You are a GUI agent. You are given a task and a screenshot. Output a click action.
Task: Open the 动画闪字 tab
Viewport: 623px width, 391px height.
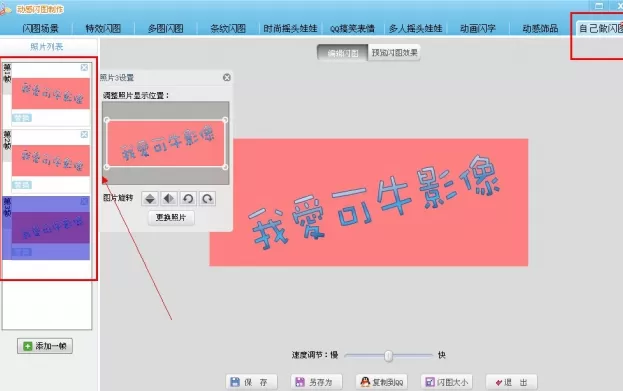(x=478, y=28)
